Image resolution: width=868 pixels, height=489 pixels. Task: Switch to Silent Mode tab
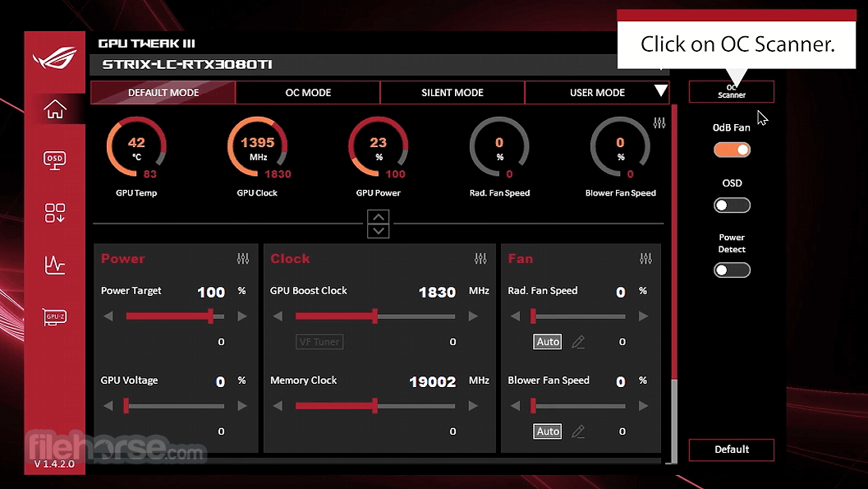pos(452,93)
